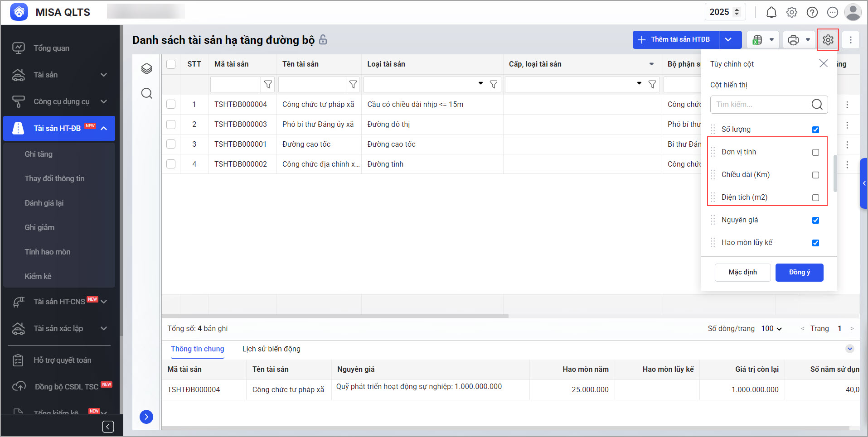The width and height of the screenshot is (868, 437).
Task: Click the Đồng ý button
Action: tap(799, 272)
